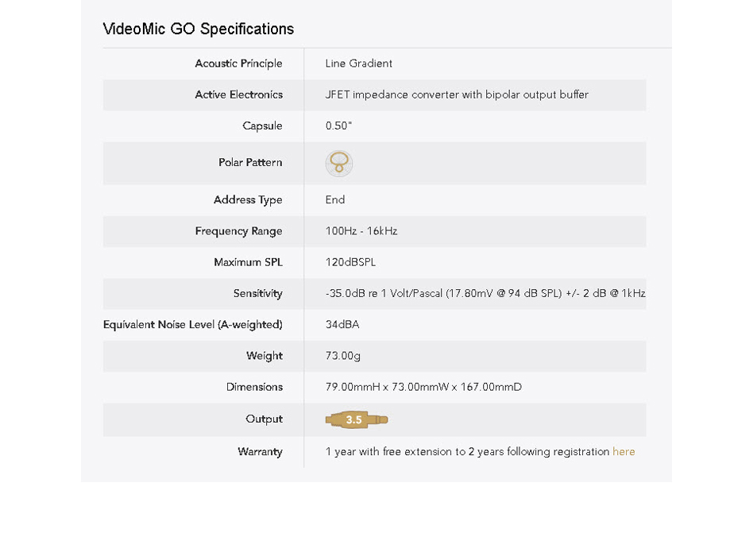Select the Polar Pattern label

pos(250,163)
